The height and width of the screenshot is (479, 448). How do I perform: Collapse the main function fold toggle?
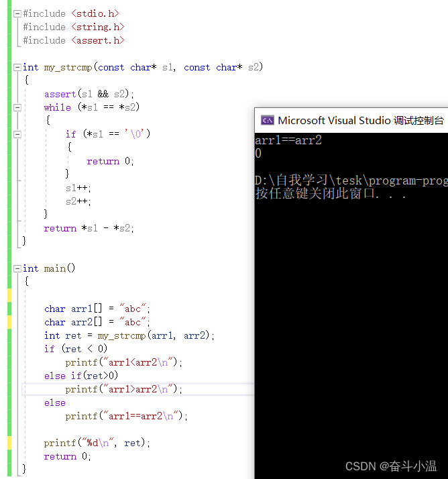point(17,269)
